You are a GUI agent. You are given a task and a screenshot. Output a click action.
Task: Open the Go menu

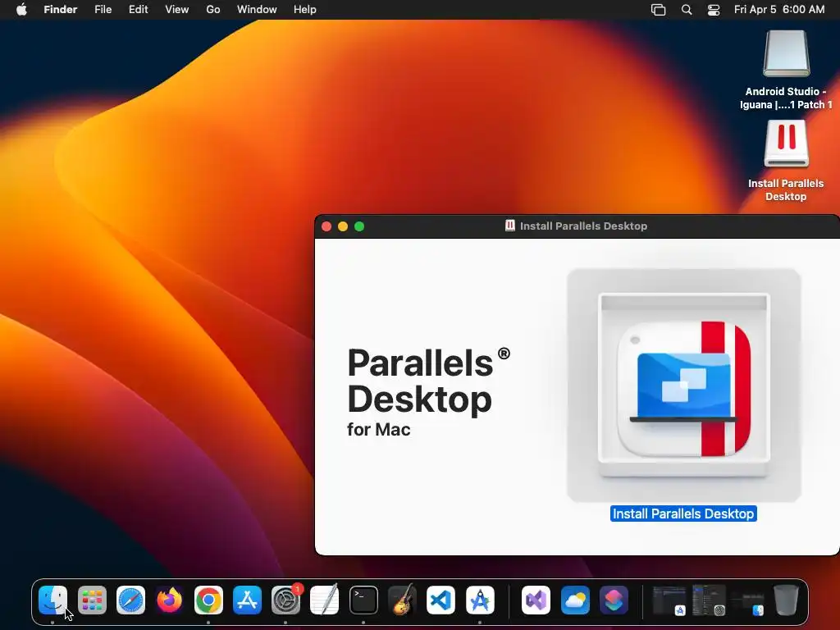pyautogui.click(x=213, y=10)
